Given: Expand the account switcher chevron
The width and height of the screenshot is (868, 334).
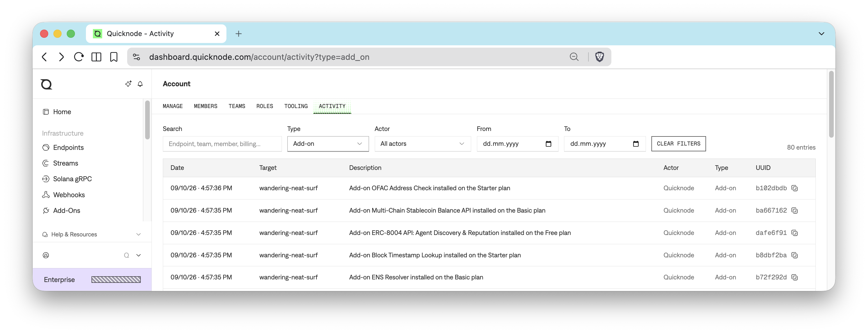Looking at the screenshot, I should click(x=138, y=256).
